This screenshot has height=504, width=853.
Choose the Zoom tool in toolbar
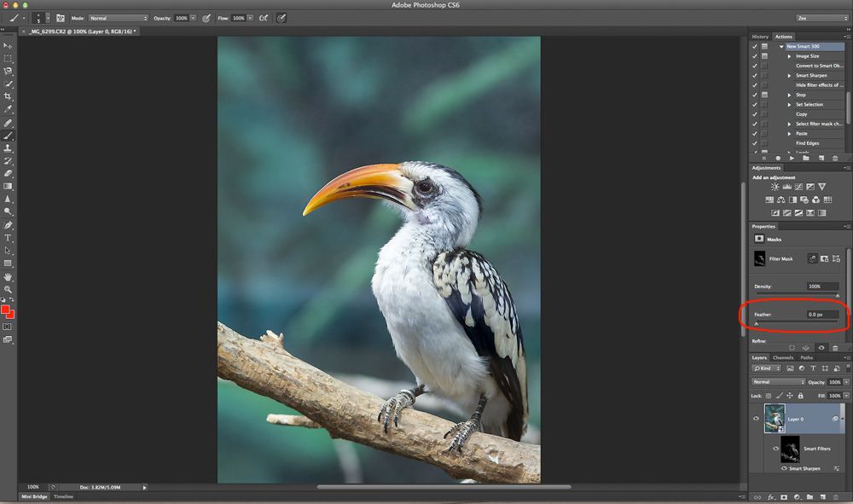[9, 289]
